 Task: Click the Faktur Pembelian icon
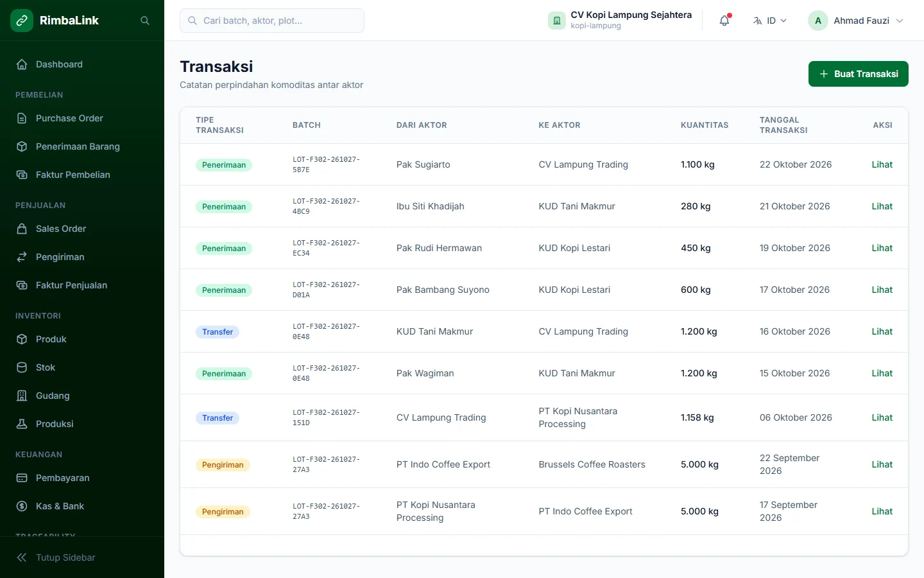[x=22, y=175]
